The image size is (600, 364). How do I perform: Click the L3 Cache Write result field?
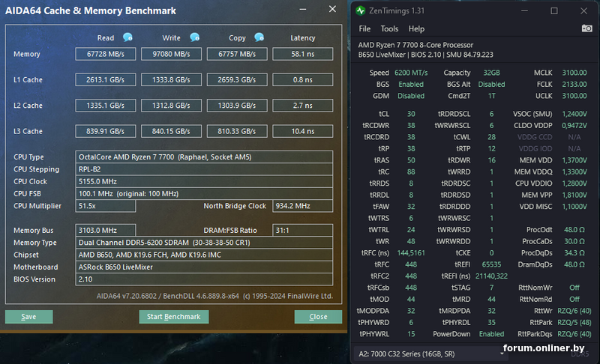point(171,131)
